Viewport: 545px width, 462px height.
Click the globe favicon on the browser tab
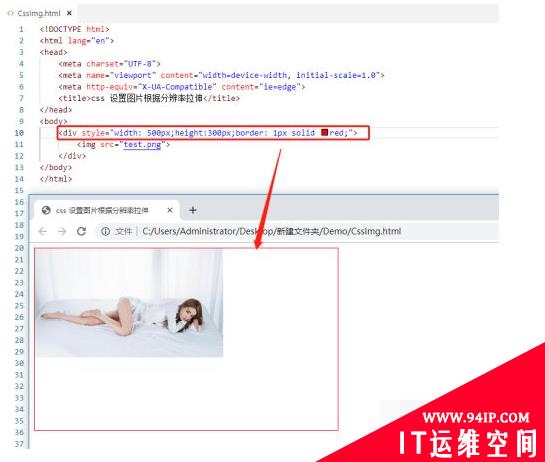point(46,210)
